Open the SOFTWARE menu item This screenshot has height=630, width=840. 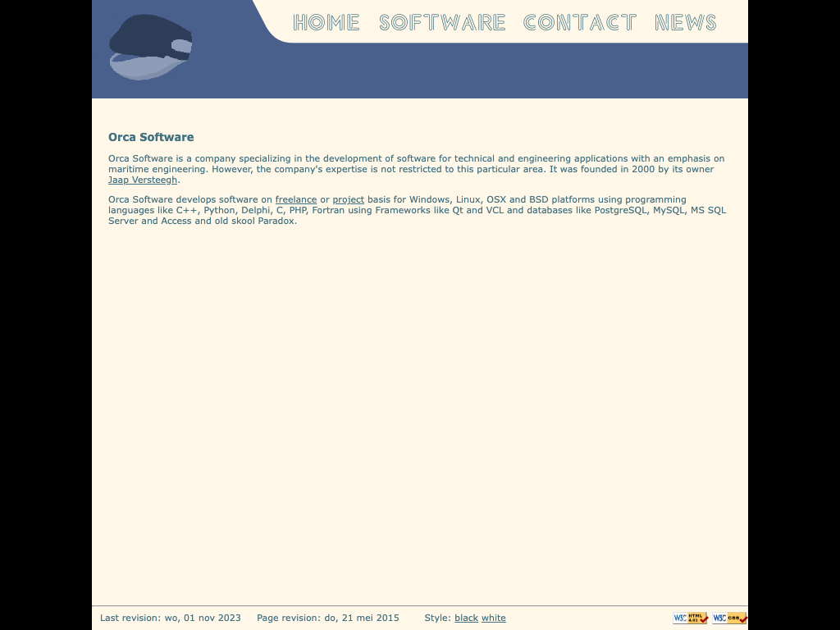[x=442, y=22]
